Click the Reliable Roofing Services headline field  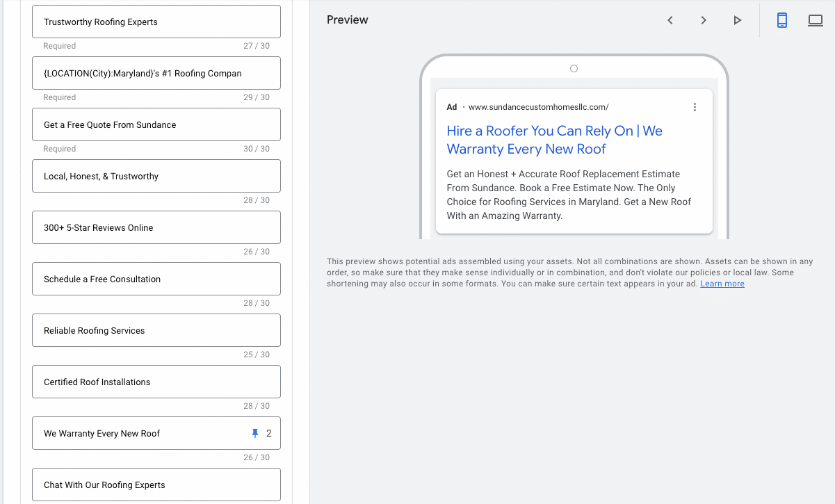coord(156,331)
